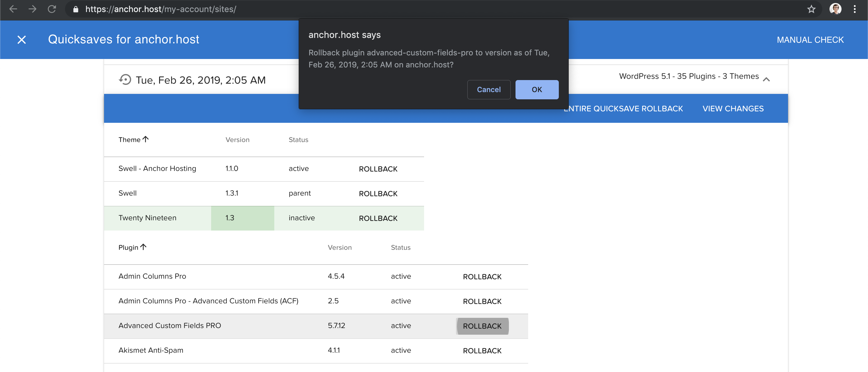Sort plugins by Plugin column arrow
868x372 pixels.
[x=143, y=247]
